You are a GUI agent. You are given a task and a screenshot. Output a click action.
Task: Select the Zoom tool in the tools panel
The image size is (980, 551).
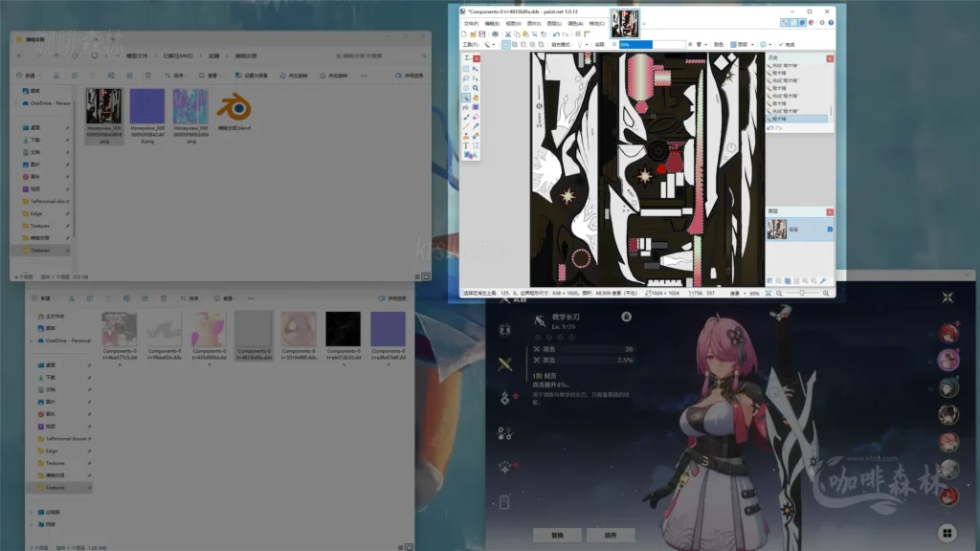pyautogui.click(x=475, y=89)
